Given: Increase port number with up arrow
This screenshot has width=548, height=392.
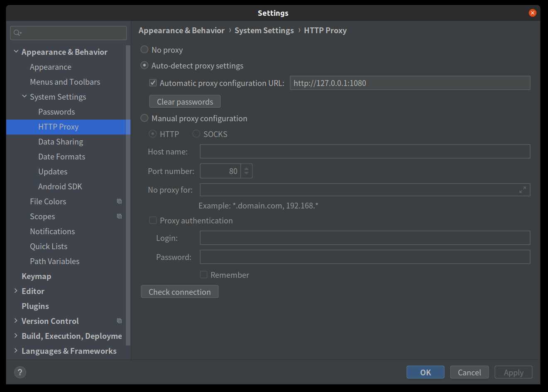Looking at the screenshot, I should (246, 168).
